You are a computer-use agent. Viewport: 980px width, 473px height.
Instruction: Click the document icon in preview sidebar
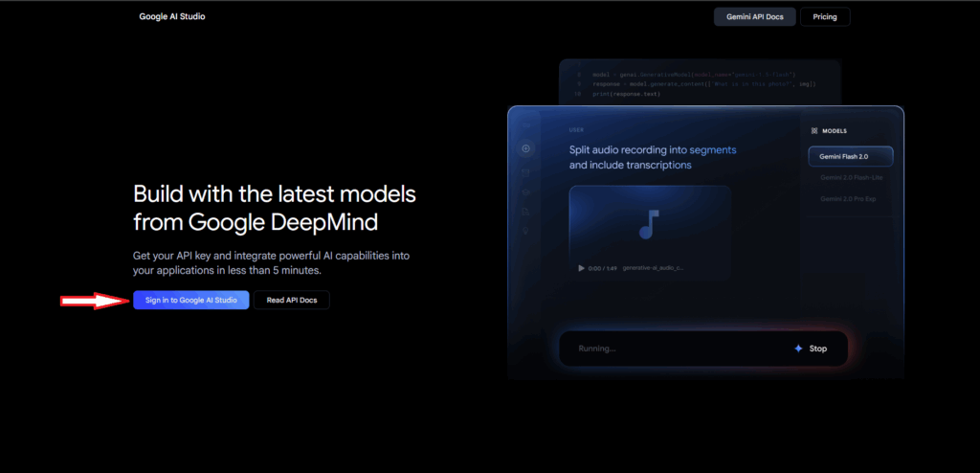point(525,213)
